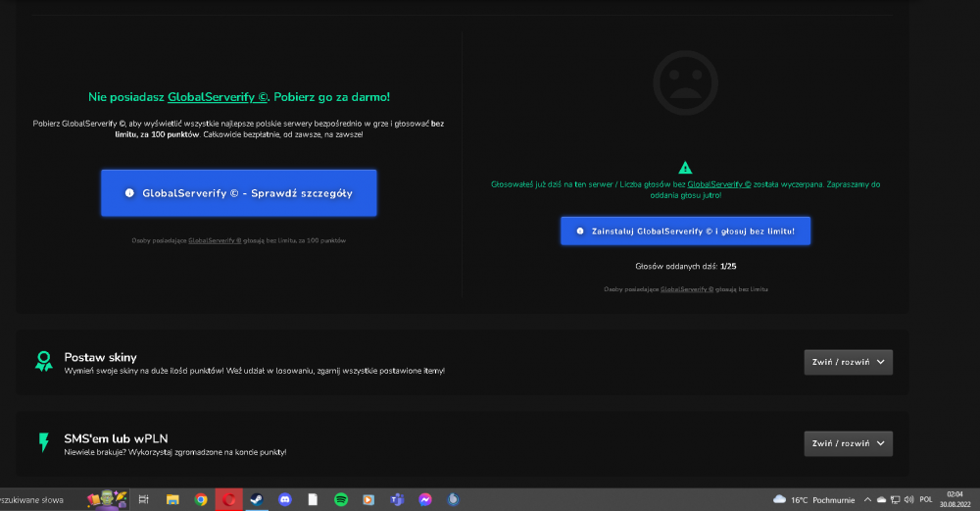Open File Explorer from the taskbar

coord(172,499)
